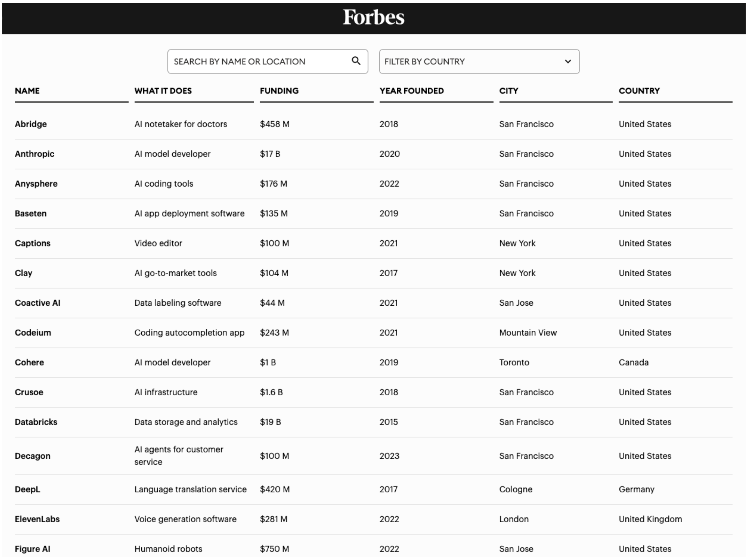The width and height of the screenshot is (749, 560).
Task: Click the search magnifying glass icon
Action: pos(356,61)
